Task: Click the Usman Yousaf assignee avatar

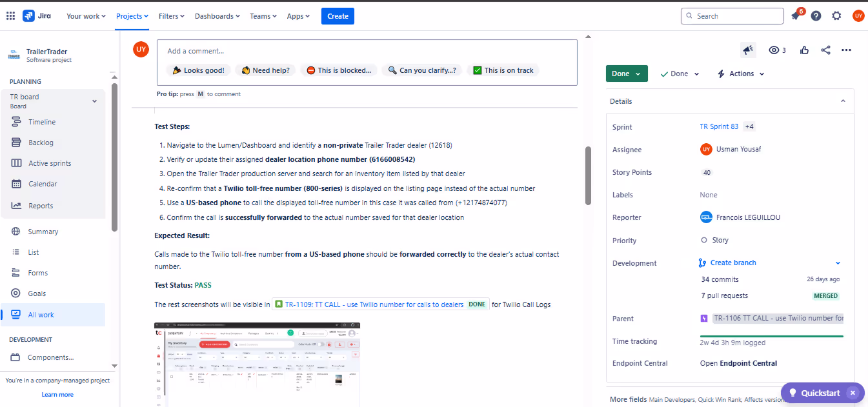Action: pyautogui.click(x=706, y=149)
